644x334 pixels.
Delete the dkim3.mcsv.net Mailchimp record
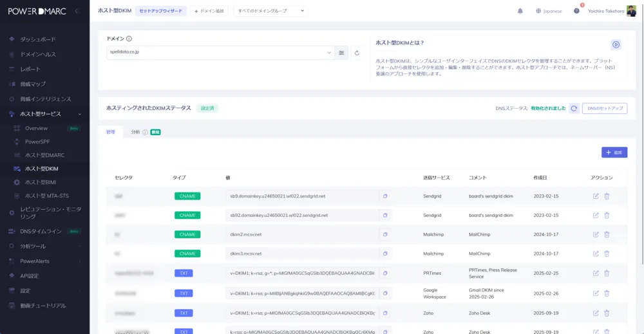click(607, 254)
